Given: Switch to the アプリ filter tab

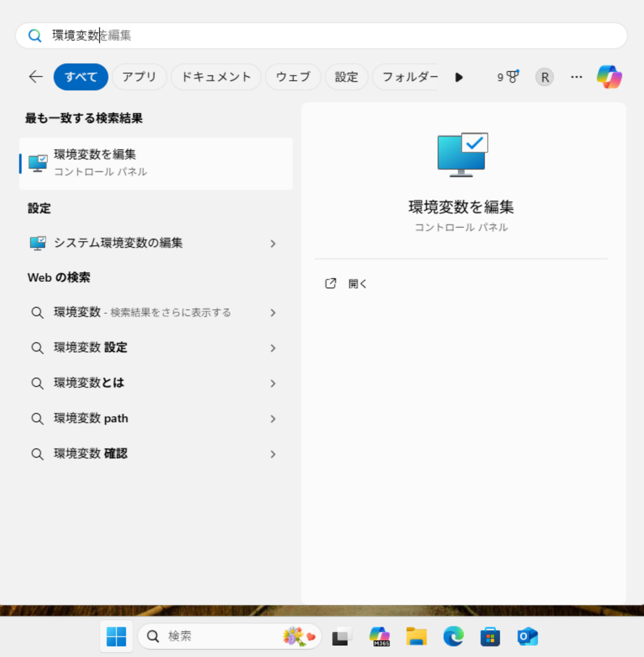Looking at the screenshot, I should [139, 77].
